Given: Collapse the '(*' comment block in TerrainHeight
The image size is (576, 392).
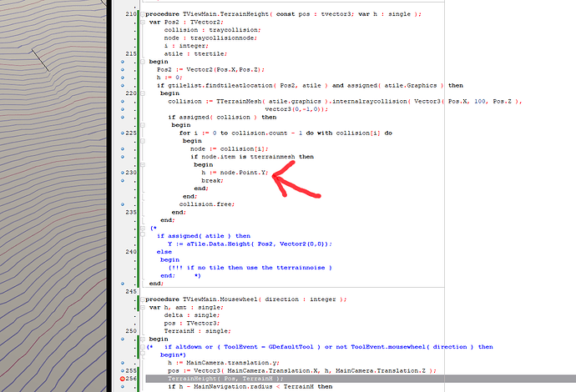Looking at the screenshot, I should (143, 229).
